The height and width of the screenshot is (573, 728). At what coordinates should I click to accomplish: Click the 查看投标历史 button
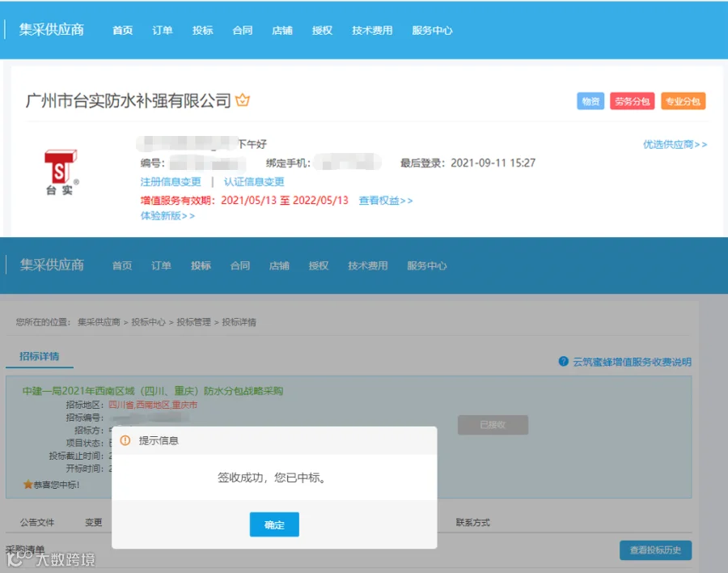click(655, 550)
